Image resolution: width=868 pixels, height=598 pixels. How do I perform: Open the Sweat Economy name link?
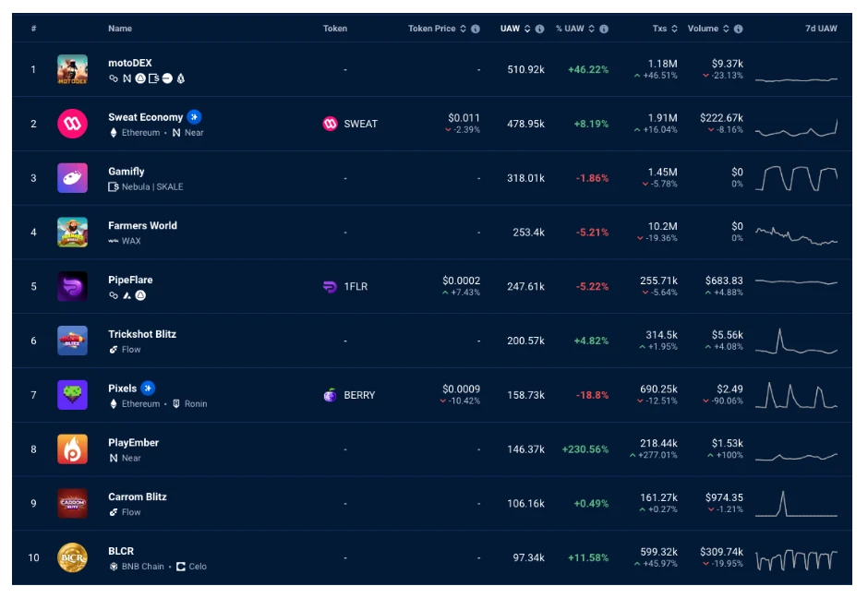point(146,117)
